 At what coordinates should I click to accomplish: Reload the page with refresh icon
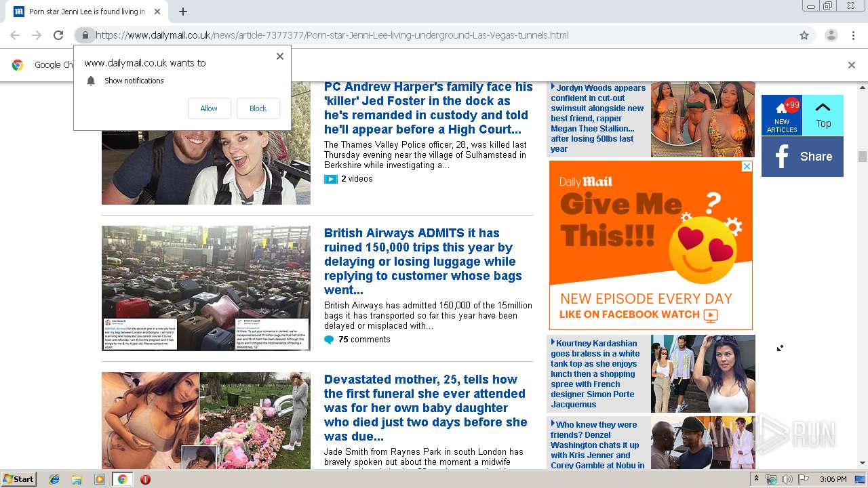(x=58, y=35)
